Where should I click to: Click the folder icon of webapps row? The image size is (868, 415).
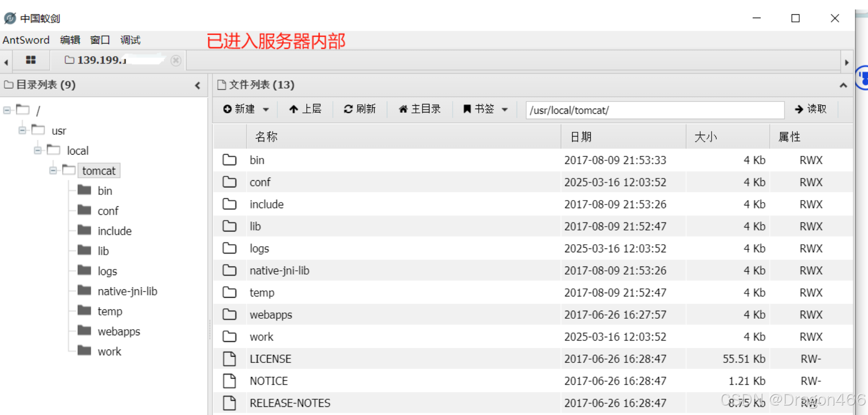(x=229, y=314)
